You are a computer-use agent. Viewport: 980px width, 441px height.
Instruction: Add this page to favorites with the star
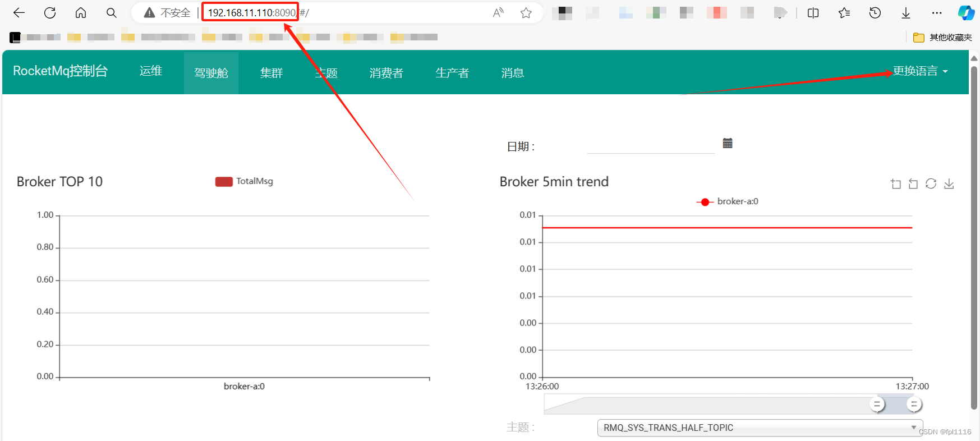tap(526, 13)
